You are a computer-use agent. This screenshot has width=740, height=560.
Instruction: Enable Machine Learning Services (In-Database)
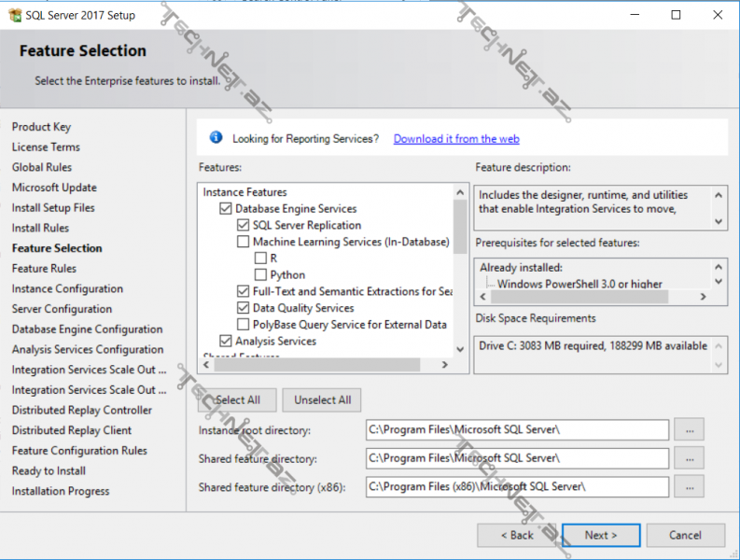tap(244, 242)
